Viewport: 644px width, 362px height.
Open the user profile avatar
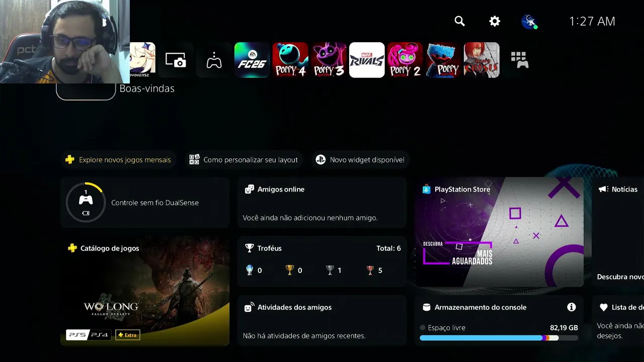click(x=529, y=21)
